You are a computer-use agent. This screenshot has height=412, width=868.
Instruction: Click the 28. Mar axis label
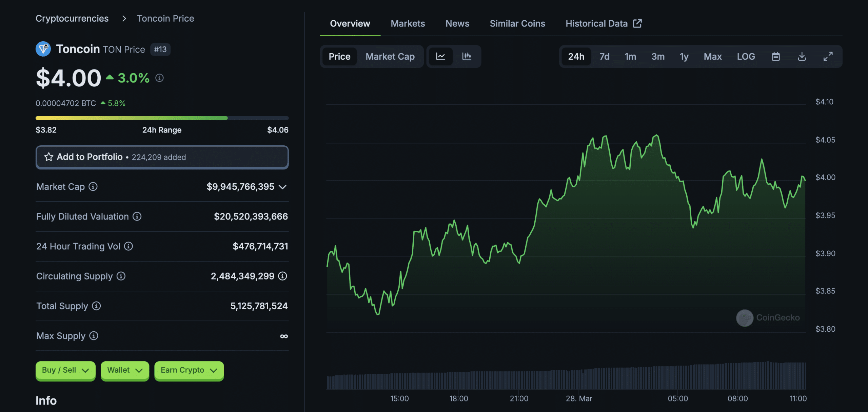(x=579, y=398)
